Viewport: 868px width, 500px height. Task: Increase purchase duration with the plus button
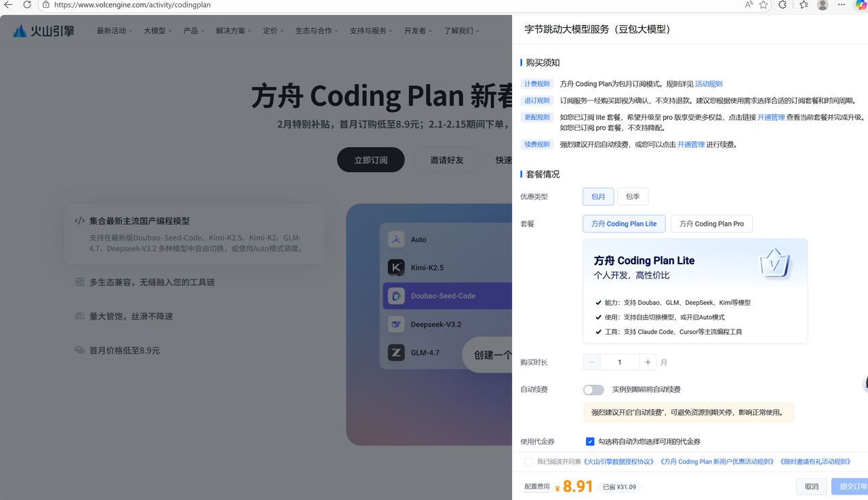648,362
